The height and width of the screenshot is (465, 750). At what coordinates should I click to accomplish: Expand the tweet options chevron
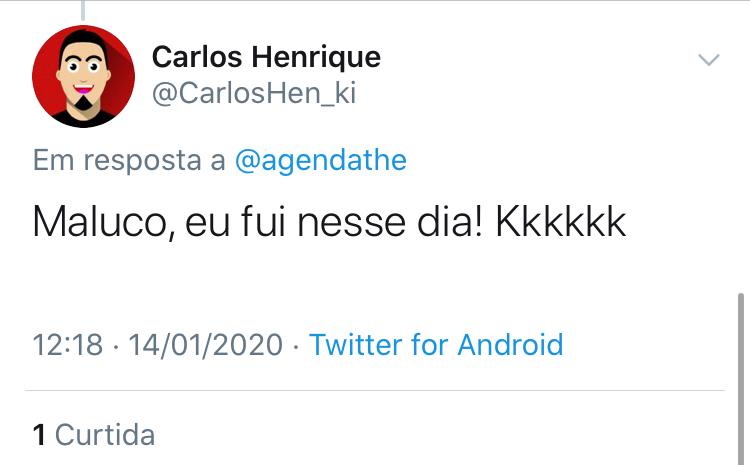[708, 60]
